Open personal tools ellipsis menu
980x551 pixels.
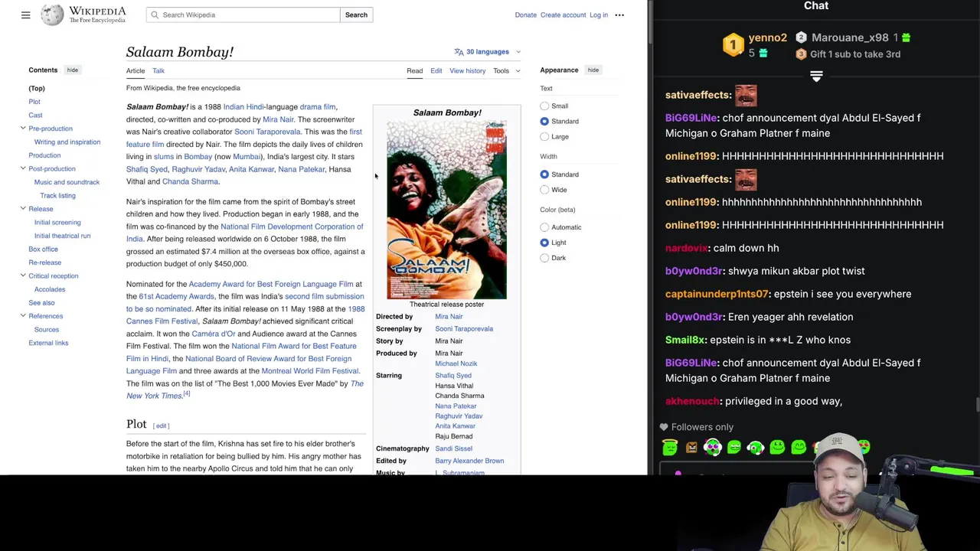[619, 15]
